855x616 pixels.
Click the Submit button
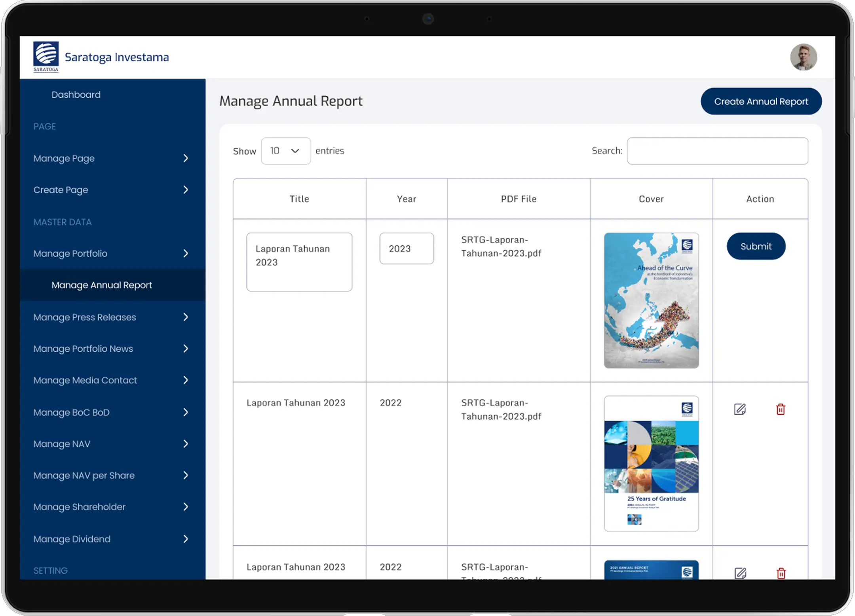[x=756, y=246]
